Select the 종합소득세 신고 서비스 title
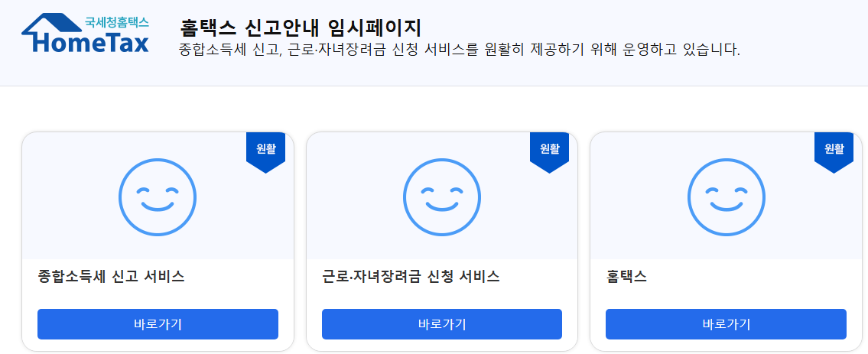The height and width of the screenshot is (354, 868). [112, 276]
